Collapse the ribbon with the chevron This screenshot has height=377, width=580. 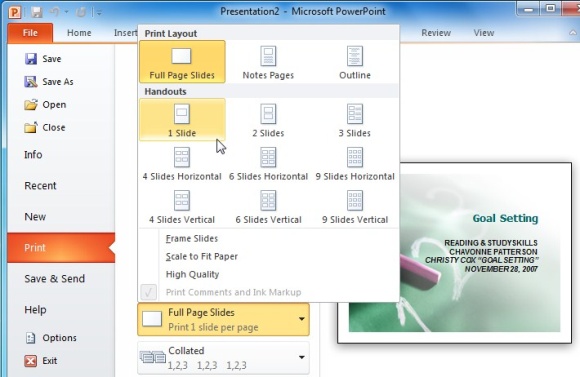[573, 33]
